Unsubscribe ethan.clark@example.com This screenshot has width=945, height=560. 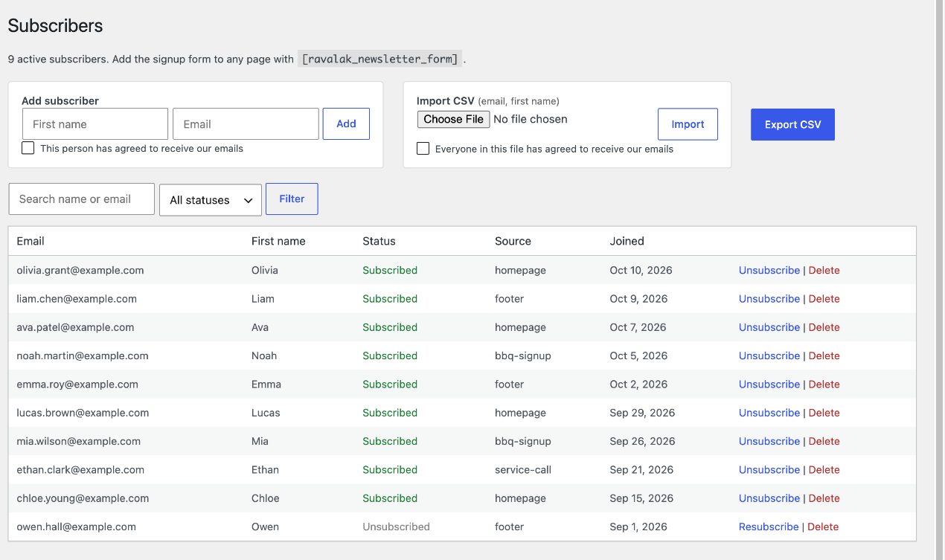(x=769, y=470)
